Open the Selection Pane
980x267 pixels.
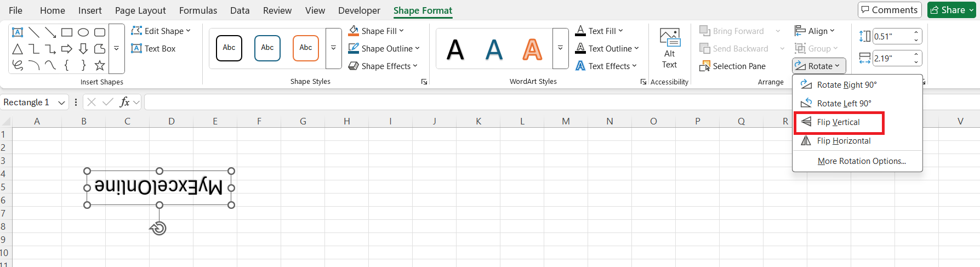[x=733, y=66]
